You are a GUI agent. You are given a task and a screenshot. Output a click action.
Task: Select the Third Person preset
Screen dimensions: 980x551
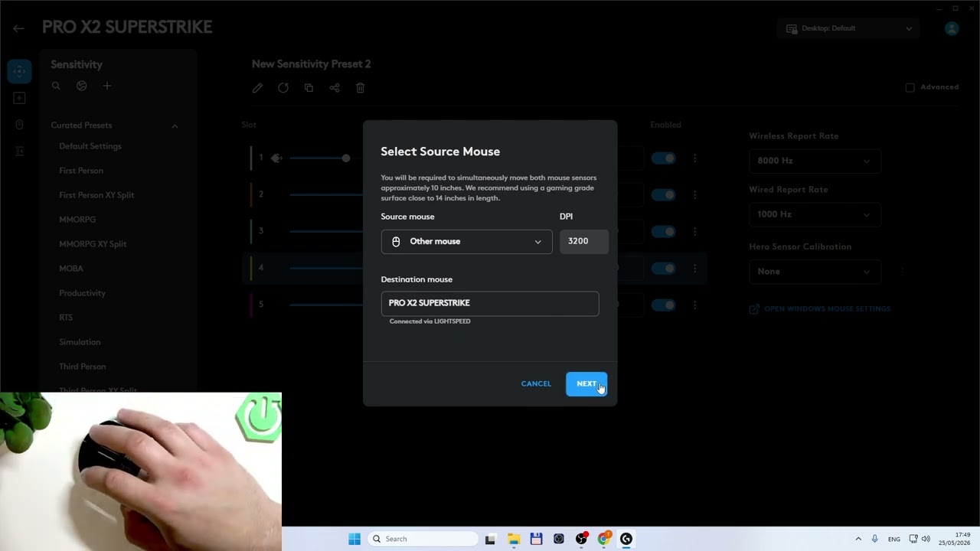(x=82, y=367)
